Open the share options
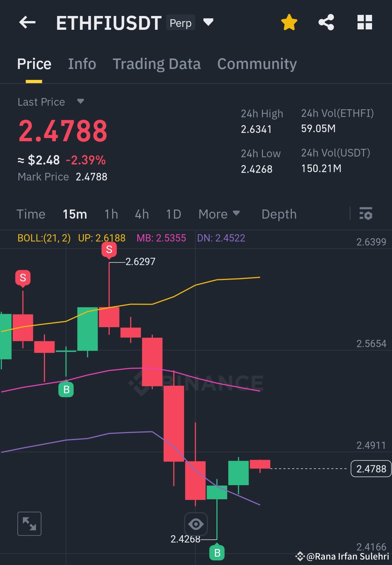Screen dimensions: 392x565 click(326, 22)
